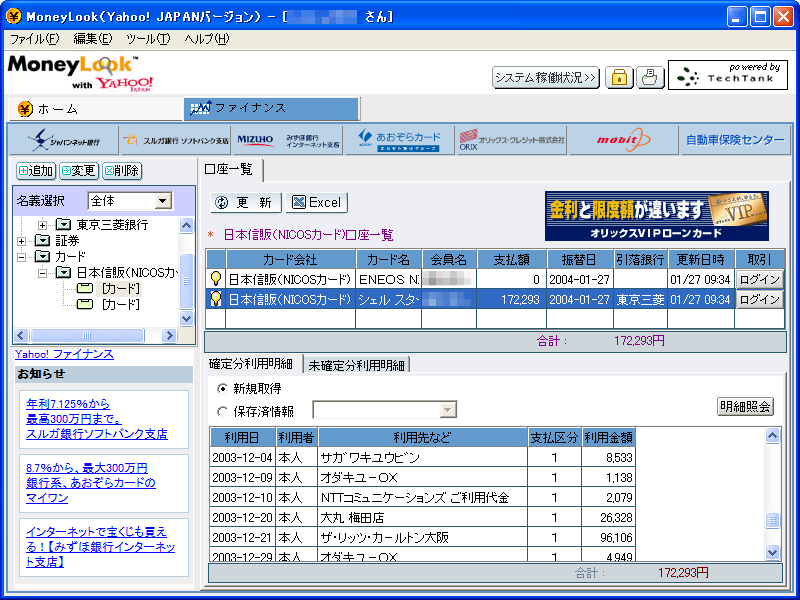Switch to 未確定分利用明細 tab
This screenshot has height=600, width=800.
356,365
